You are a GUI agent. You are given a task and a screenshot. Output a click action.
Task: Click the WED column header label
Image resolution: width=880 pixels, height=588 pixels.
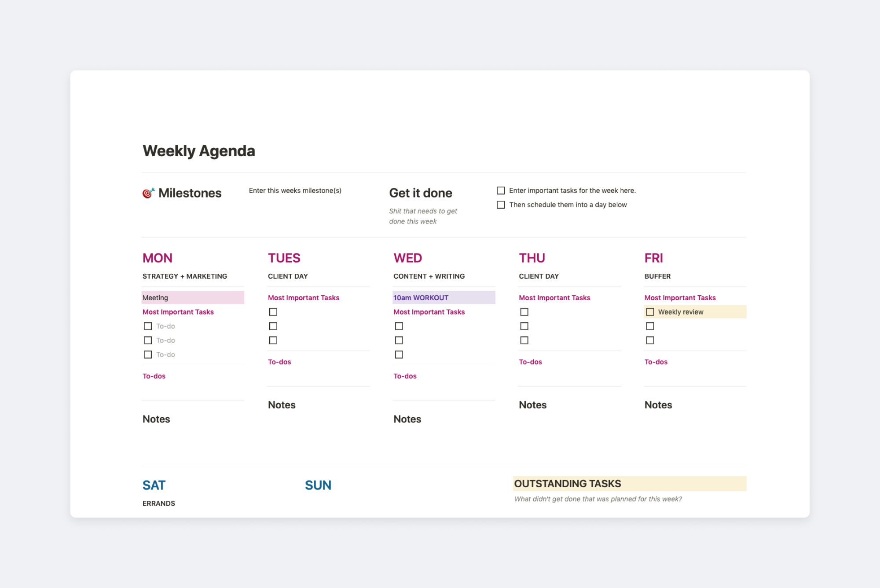pos(407,257)
